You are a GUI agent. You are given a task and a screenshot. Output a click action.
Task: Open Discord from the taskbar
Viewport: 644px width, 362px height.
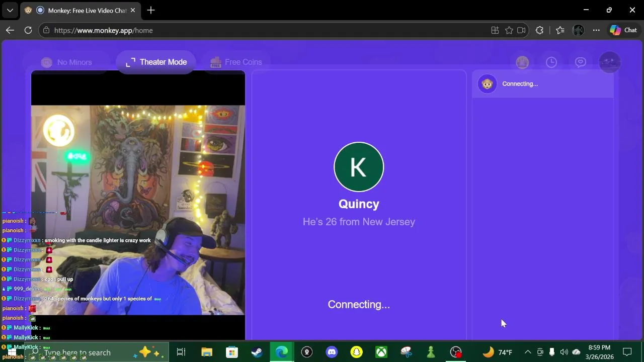(332, 352)
